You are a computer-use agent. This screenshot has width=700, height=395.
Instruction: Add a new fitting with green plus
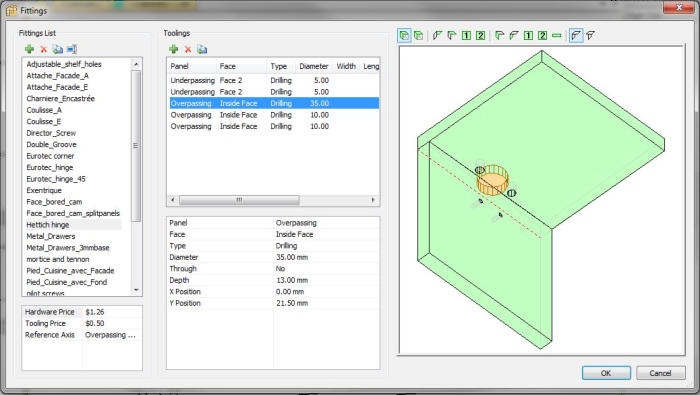click(29, 49)
